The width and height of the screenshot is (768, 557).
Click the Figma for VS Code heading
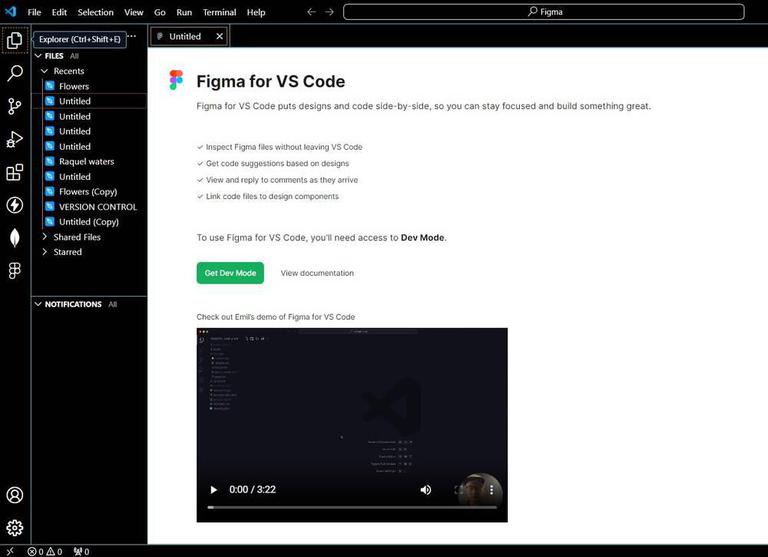point(270,81)
